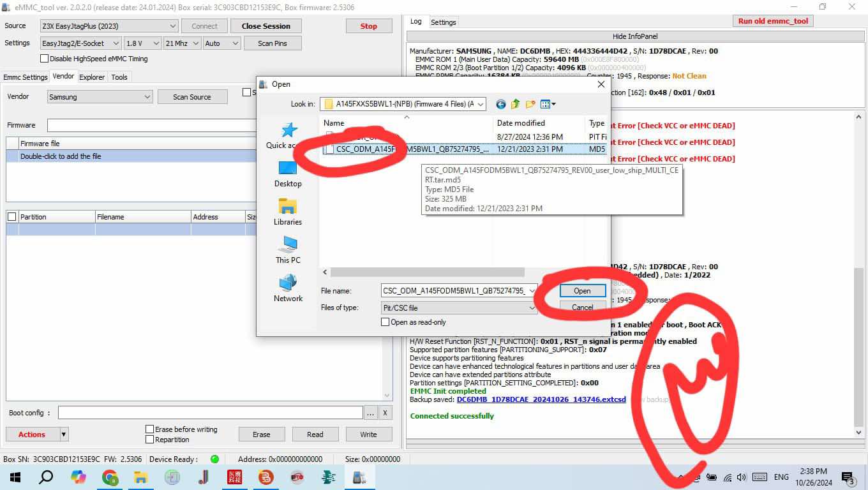Open the eMMC tool taskbar icon

coord(359,477)
